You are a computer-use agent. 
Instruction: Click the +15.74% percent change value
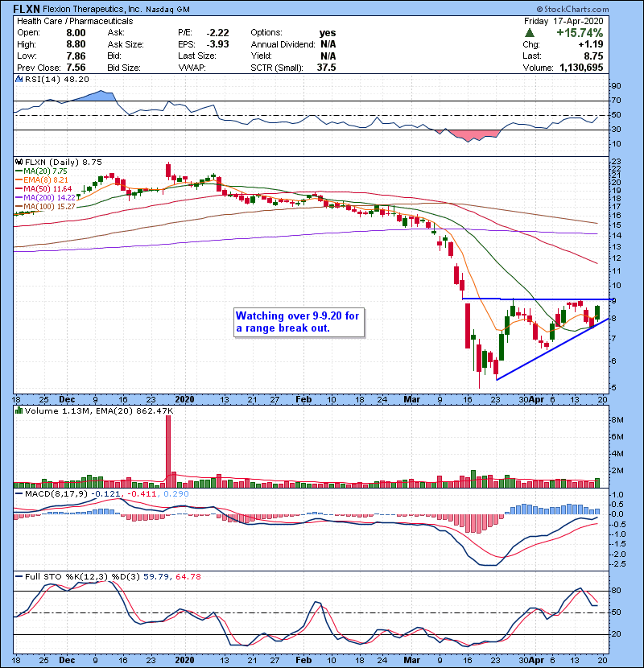click(x=580, y=33)
